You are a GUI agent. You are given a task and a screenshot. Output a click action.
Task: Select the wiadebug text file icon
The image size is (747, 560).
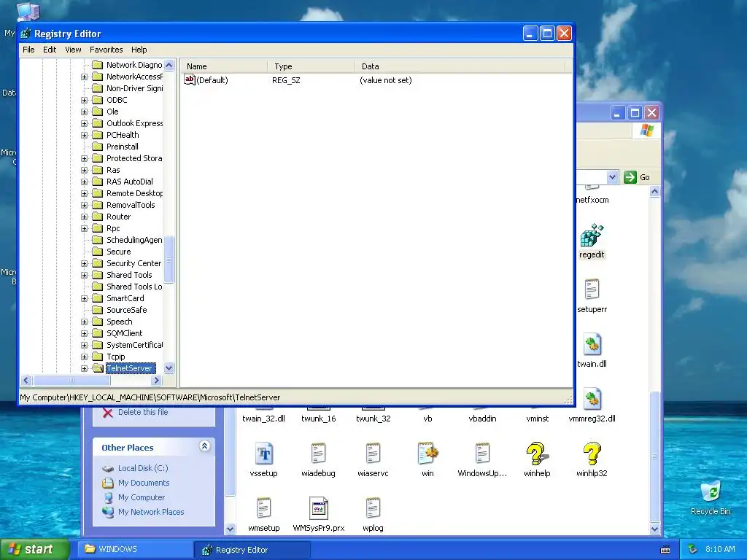point(318,454)
